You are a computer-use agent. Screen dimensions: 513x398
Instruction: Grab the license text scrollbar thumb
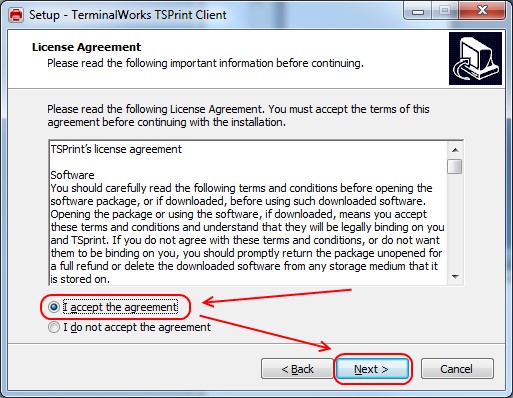455,166
